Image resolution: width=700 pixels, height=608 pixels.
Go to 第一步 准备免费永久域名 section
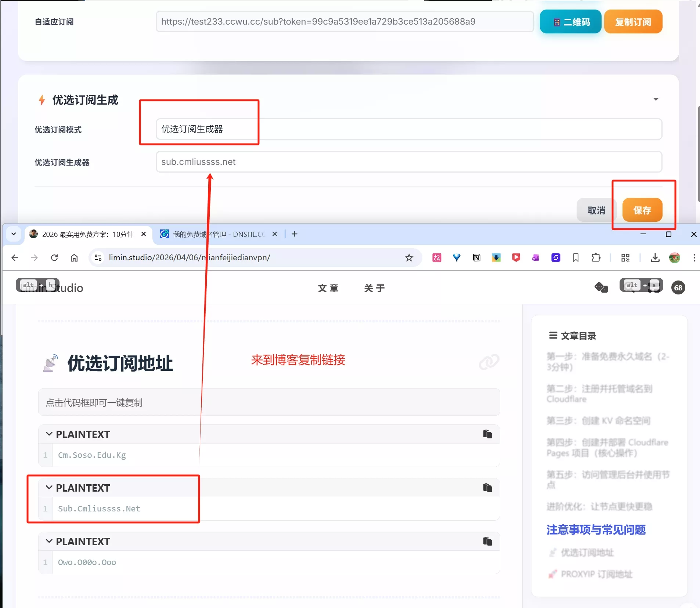(x=608, y=362)
